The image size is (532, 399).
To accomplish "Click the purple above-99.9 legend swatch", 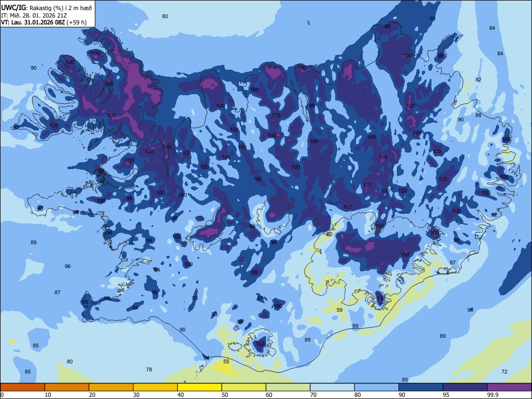I will tap(509, 387).
